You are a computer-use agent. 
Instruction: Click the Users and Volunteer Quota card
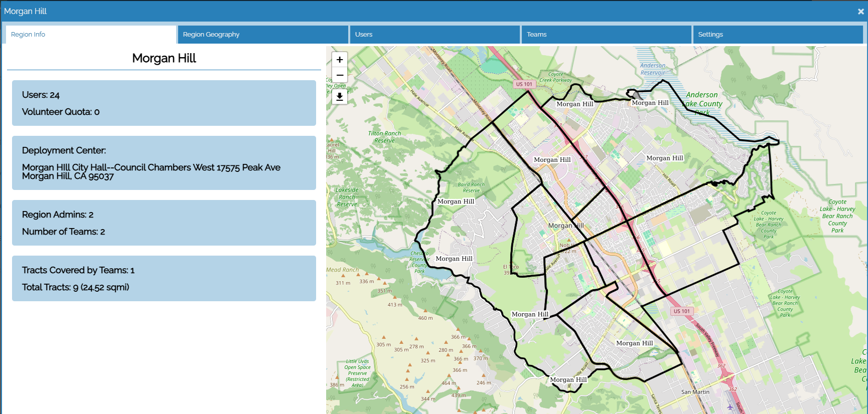click(164, 103)
